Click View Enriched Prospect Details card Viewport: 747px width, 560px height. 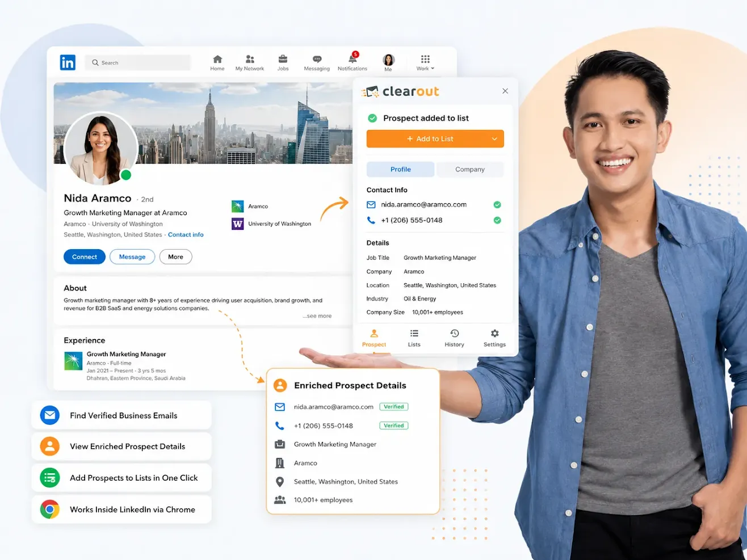[121, 447]
